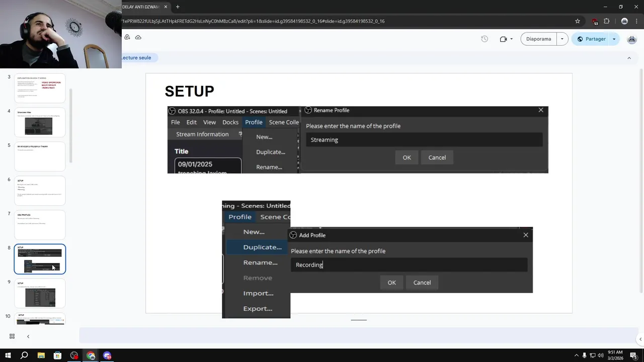This screenshot has width=644, height=362.
Task: Open the Discord taskbar icon
Action: pyautogui.click(x=107, y=355)
